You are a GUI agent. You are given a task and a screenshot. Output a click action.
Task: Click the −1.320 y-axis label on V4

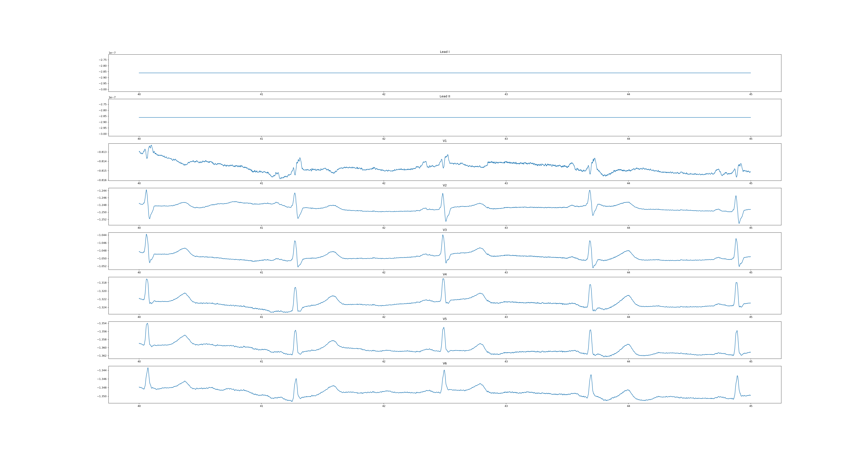[102, 291]
